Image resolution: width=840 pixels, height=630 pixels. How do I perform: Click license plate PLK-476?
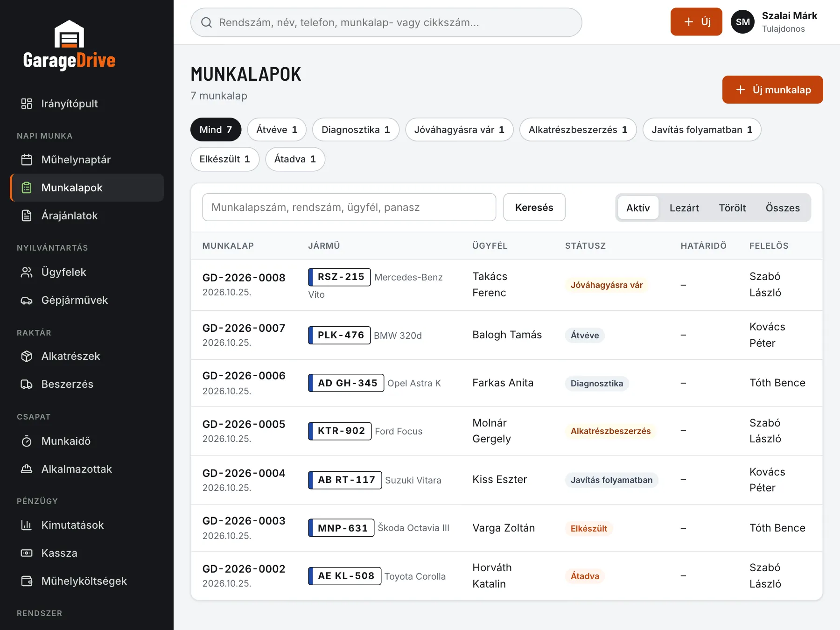coord(340,335)
